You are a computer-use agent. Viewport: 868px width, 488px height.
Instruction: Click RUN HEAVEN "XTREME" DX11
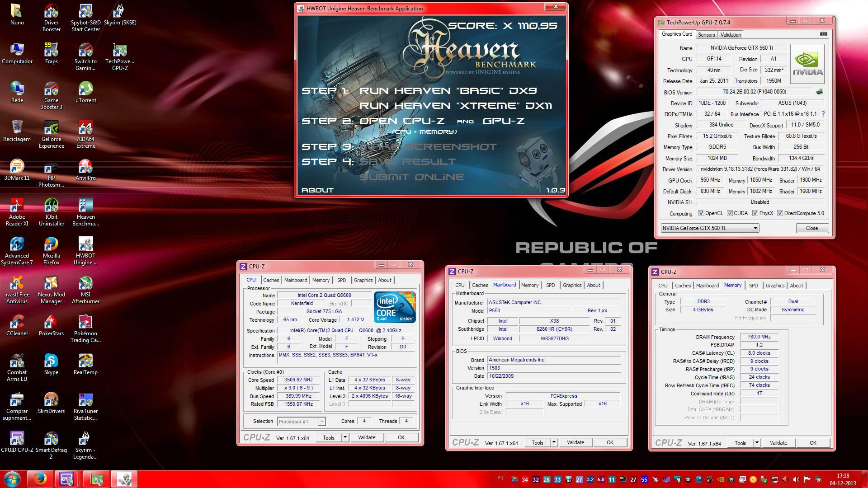click(456, 106)
